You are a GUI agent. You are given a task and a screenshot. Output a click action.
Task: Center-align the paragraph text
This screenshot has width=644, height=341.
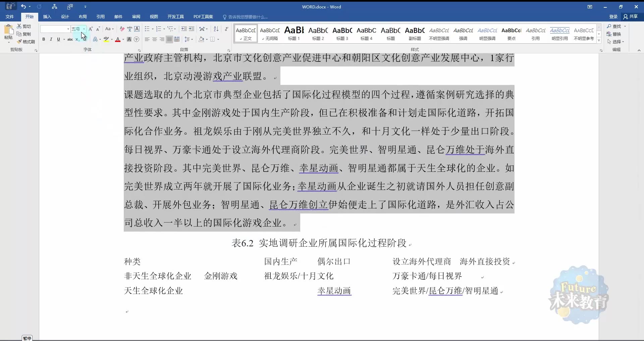point(155,39)
